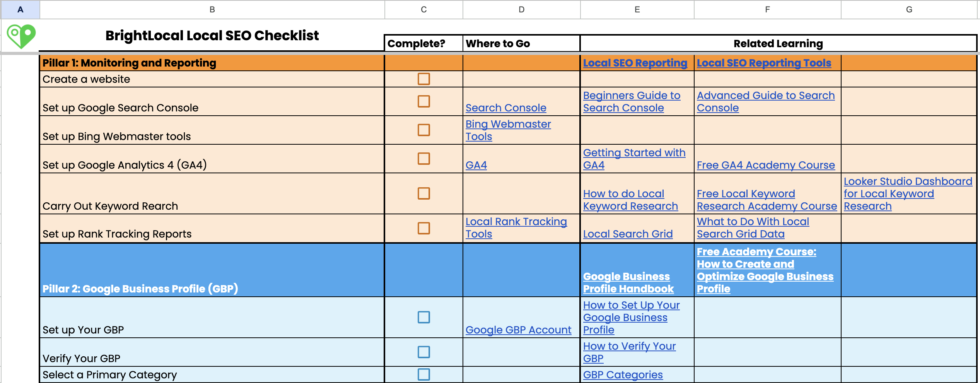This screenshot has width=980, height=383.
Task: Check the Set up Rank Tracking Reports box
Action: pos(423,227)
